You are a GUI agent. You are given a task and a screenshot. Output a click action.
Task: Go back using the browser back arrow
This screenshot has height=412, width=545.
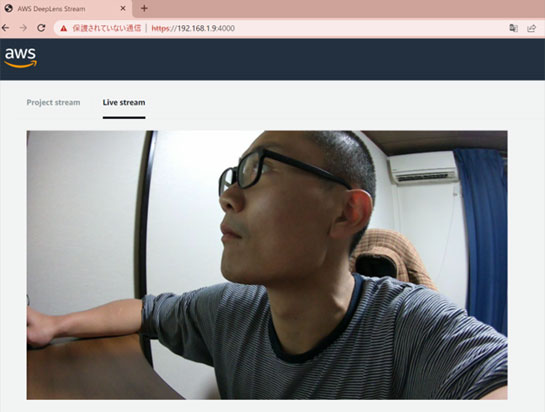[6, 28]
